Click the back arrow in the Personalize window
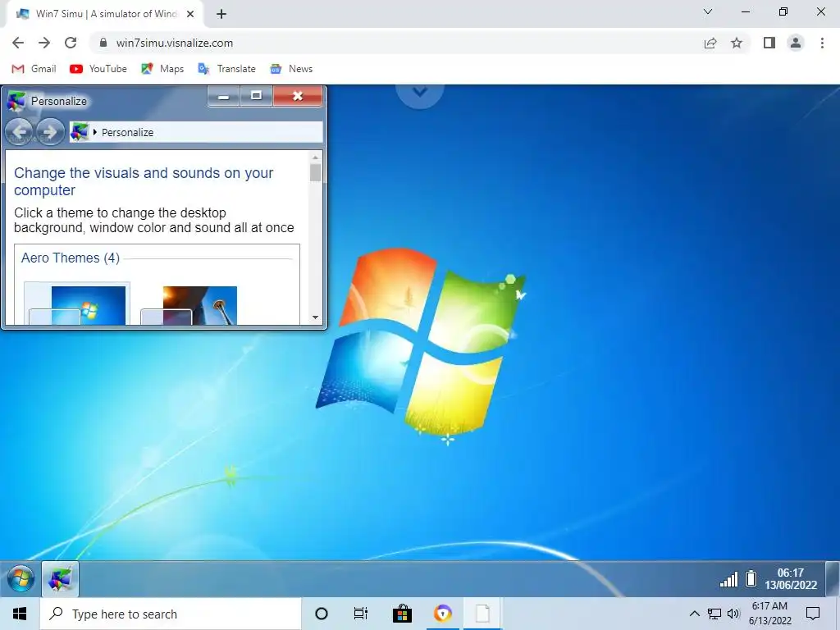The width and height of the screenshot is (840, 630). coord(20,132)
